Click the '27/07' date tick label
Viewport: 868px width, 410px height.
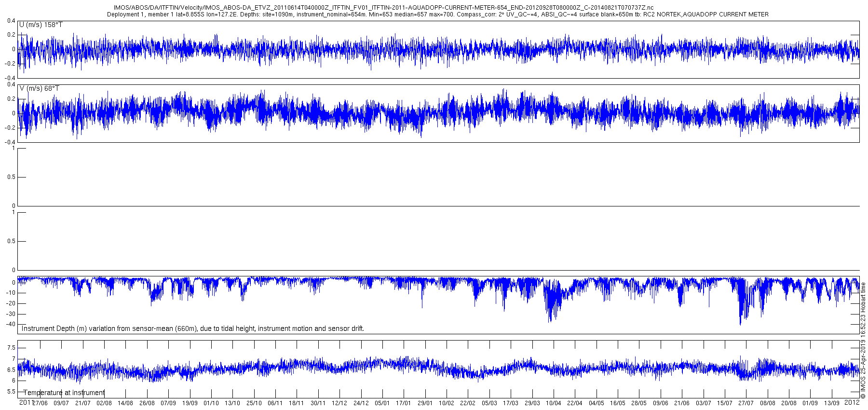746,403
